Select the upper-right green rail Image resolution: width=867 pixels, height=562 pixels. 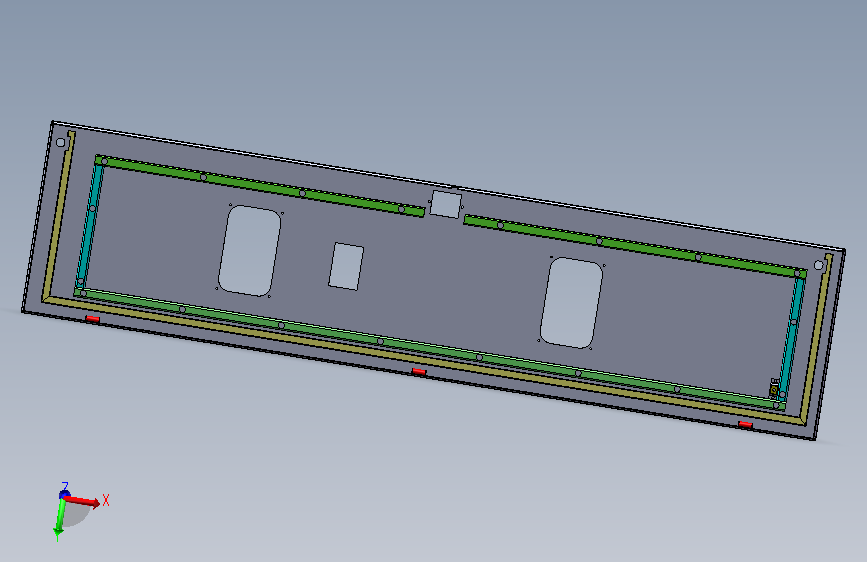pyautogui.click(x=635, y=246)
